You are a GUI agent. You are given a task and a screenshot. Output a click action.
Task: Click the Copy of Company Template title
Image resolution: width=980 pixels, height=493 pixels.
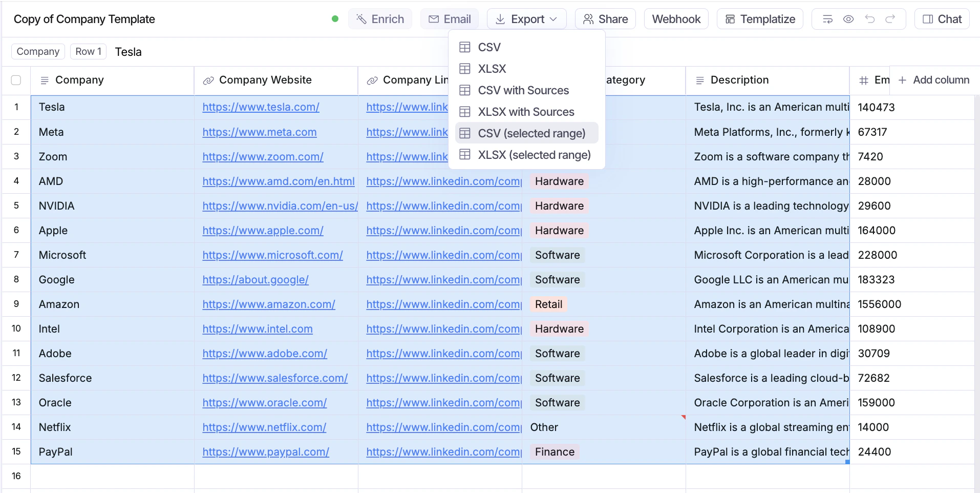coord(84,19)
